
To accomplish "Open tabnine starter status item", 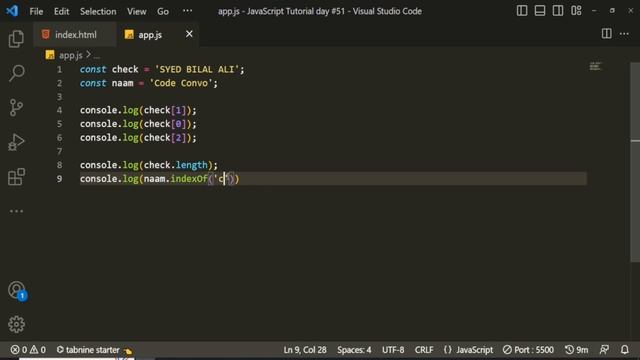I will click(94, 350).
